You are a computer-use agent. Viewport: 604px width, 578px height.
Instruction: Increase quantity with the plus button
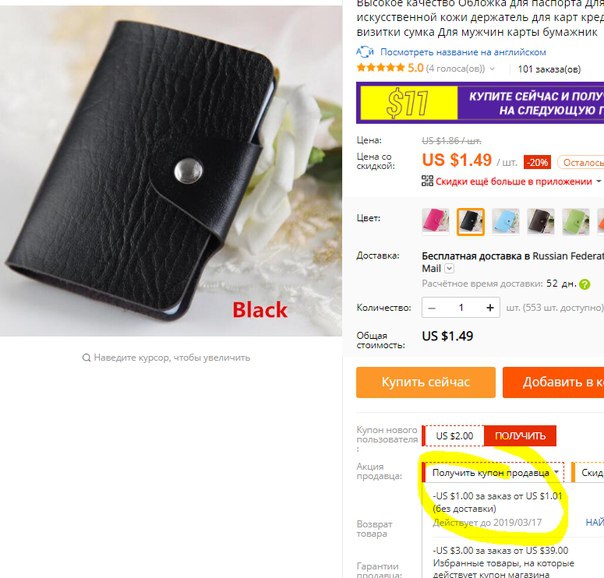pos(490,308)
